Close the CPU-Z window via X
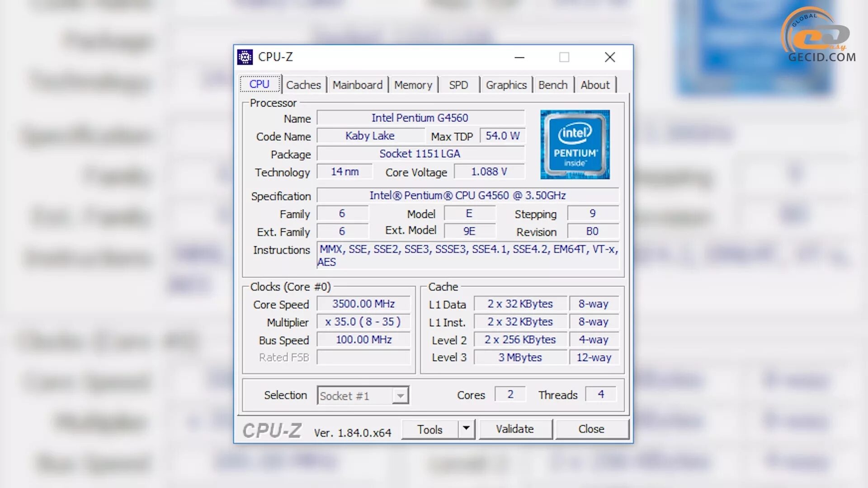 coord(610,57)
